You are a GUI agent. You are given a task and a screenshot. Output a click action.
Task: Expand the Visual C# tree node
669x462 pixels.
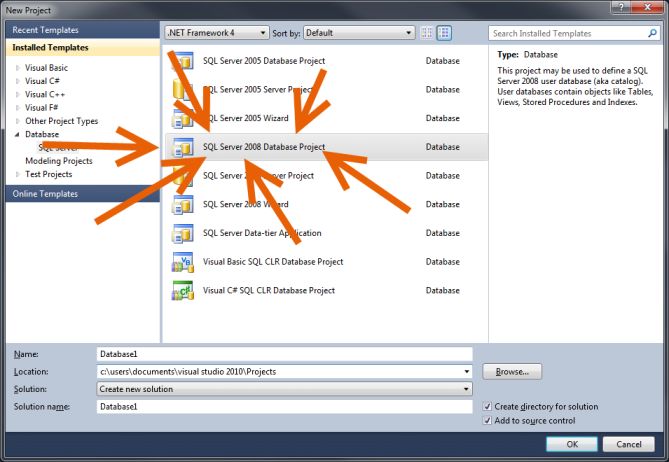(17, 81)
